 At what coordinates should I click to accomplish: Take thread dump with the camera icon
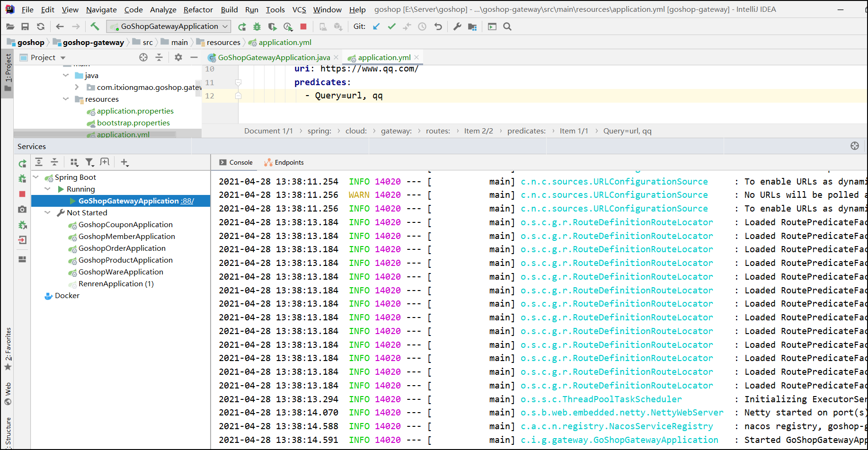click(x=22, y=209)
